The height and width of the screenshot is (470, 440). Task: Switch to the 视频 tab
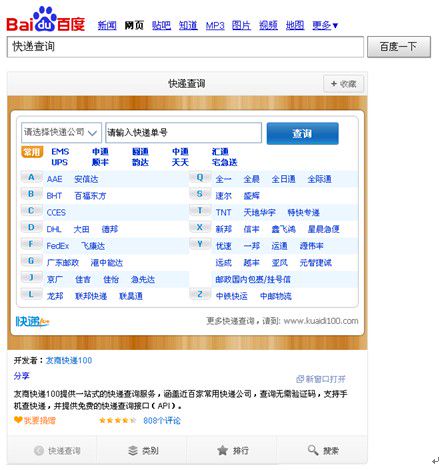[x=268, y=25]
